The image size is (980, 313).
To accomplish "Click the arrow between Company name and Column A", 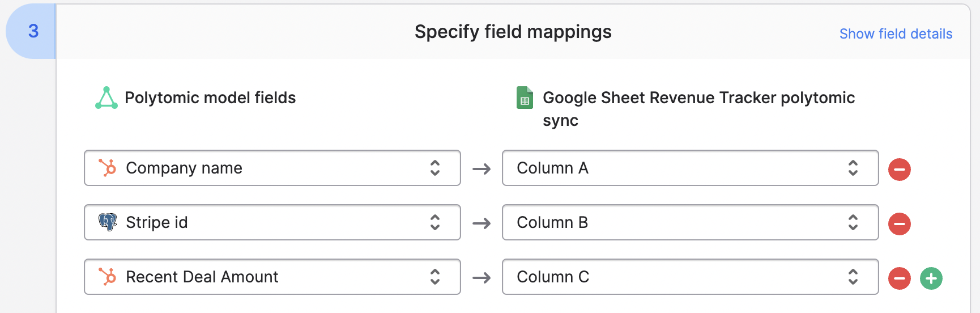I will point(482,169).
